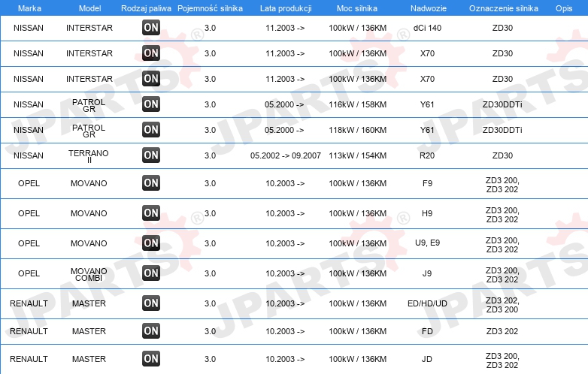Click the Opis column header
Image resolution: width=588 pixels, height=374 pixels.
pyautogui.click(x=564, y=8)
